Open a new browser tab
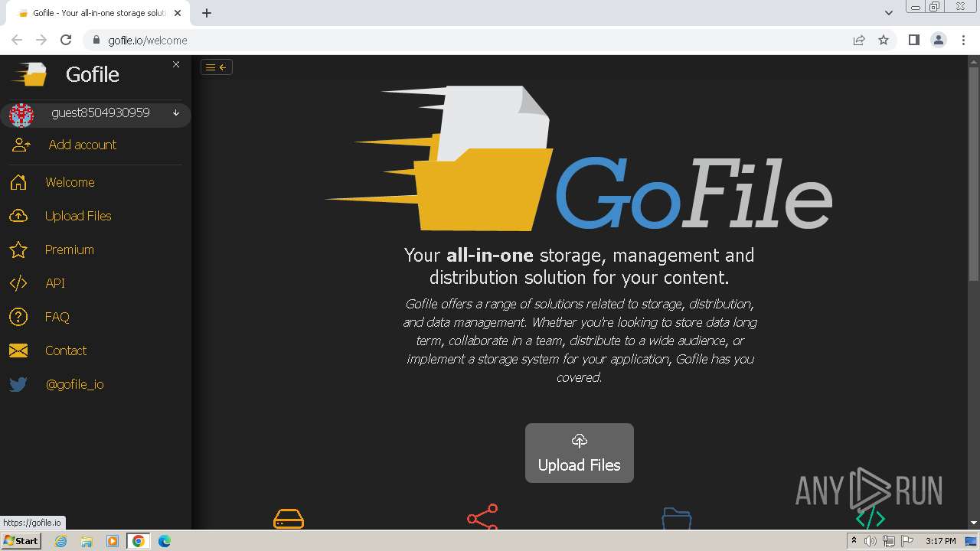Image resolution: width=980 pixels, height=551 pixels. click(x=207, y=13)
